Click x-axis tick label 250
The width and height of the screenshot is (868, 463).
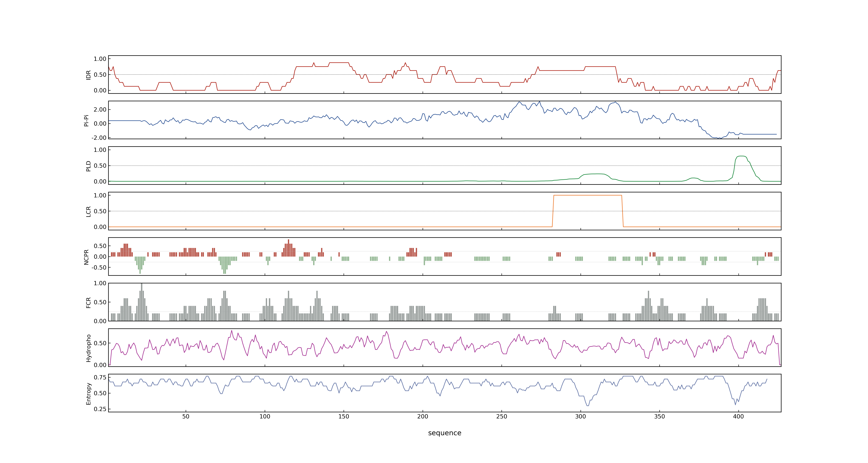(502, 416)
